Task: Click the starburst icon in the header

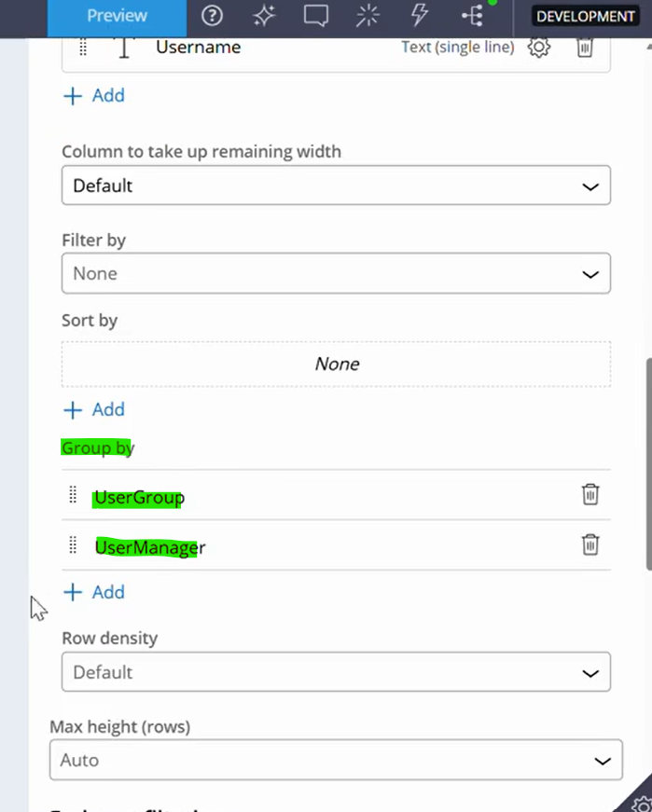Action: (x=368, y=16)
